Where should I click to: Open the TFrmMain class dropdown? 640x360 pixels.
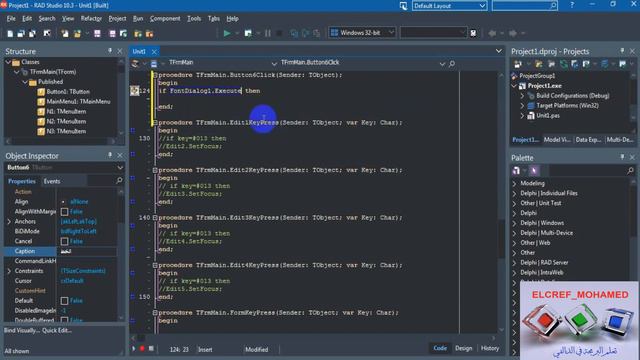[273, 63]
